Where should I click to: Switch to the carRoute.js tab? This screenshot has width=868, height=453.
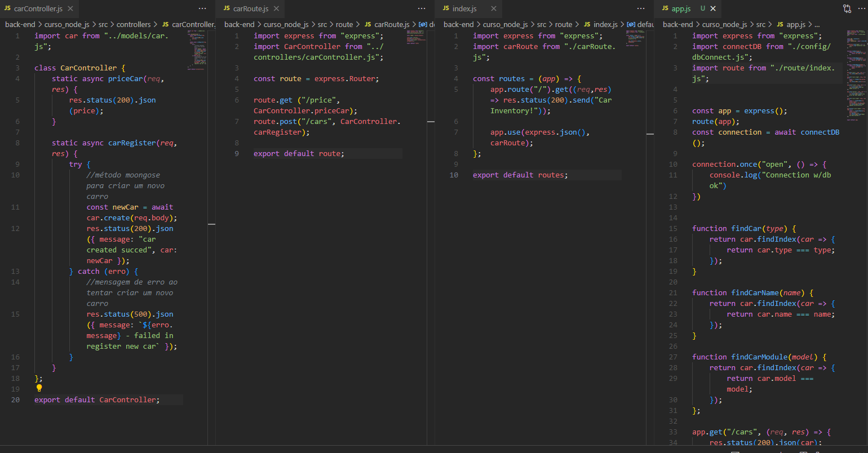point(251,8)
